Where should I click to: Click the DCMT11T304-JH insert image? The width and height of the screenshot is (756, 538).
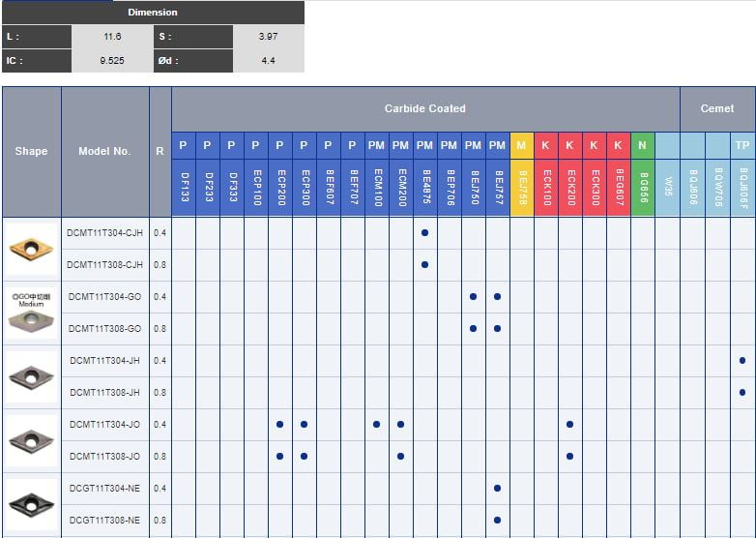click(x=31, y=376)
